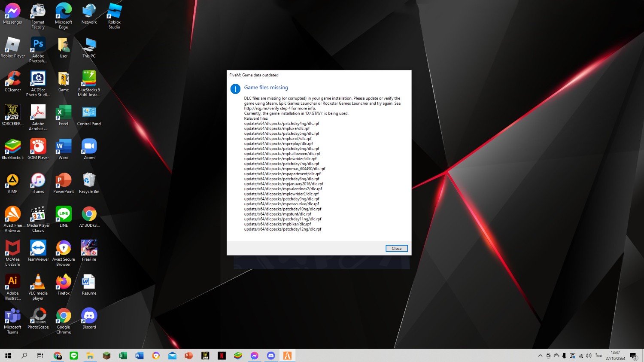Select the This PC desktop icon

[89, 48]
